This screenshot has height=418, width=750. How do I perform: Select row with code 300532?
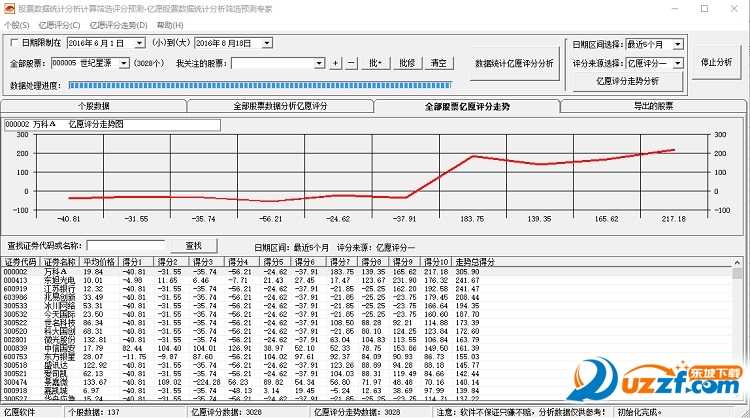tap(366, 314)
